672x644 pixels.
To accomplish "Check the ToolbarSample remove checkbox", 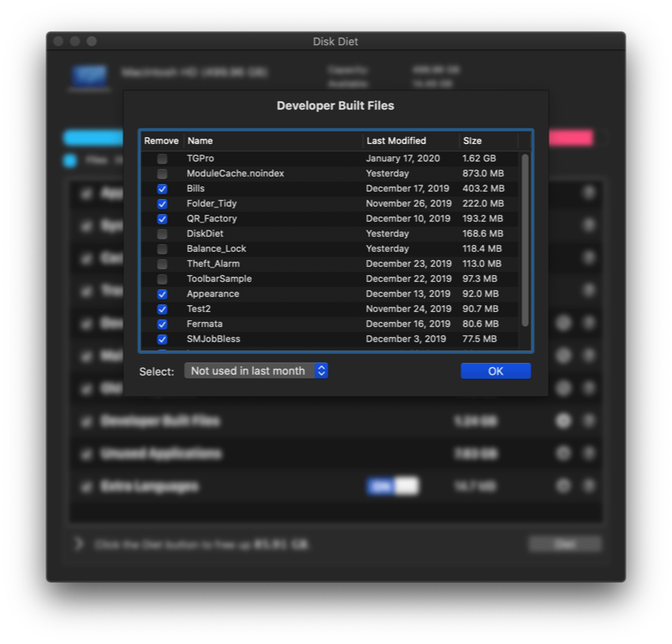I will [x=162, y=279].
